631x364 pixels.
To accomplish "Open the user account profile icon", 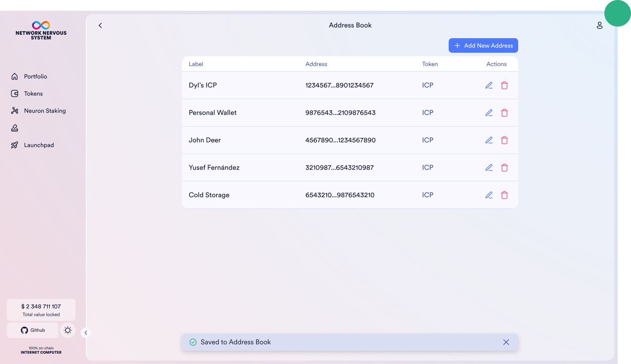I will [x=599, y=25].
